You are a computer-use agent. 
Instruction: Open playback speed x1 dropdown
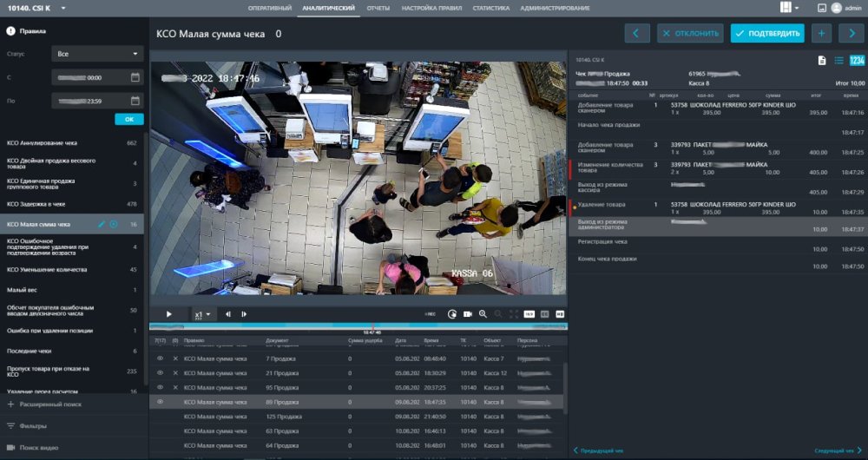(x=202, y=314)
